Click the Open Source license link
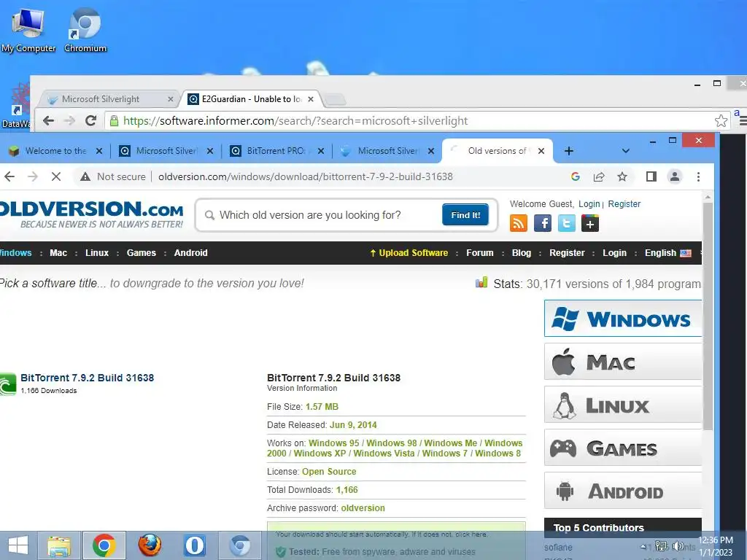747x560 pixels. tap(329, 472)
